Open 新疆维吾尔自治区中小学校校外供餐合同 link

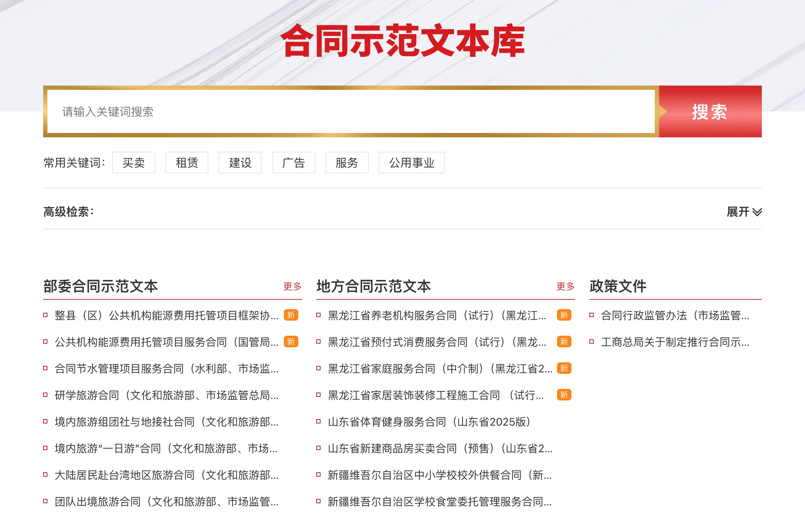440,475
